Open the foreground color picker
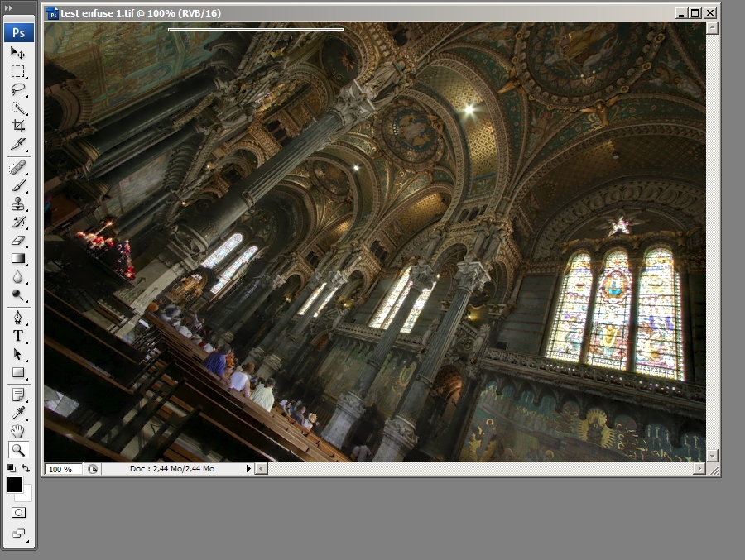 (x=15, y=485)
